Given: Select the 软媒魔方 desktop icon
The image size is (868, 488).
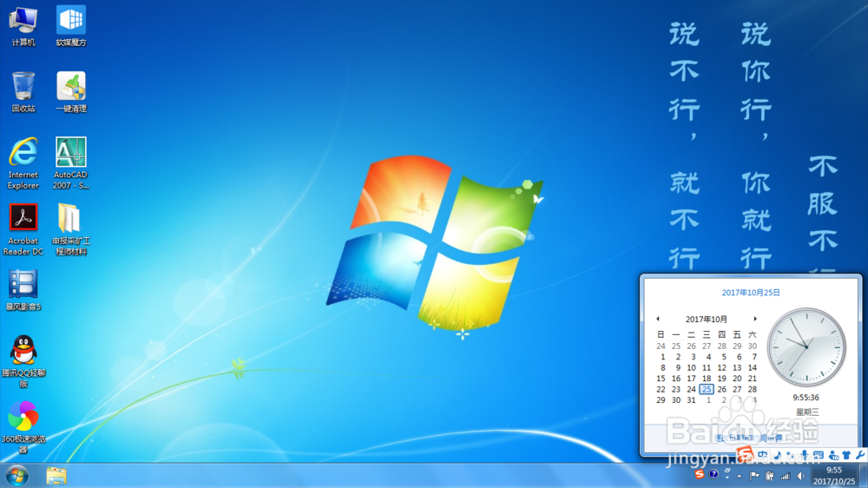Looking at the screenshot, I should (71, 26).
